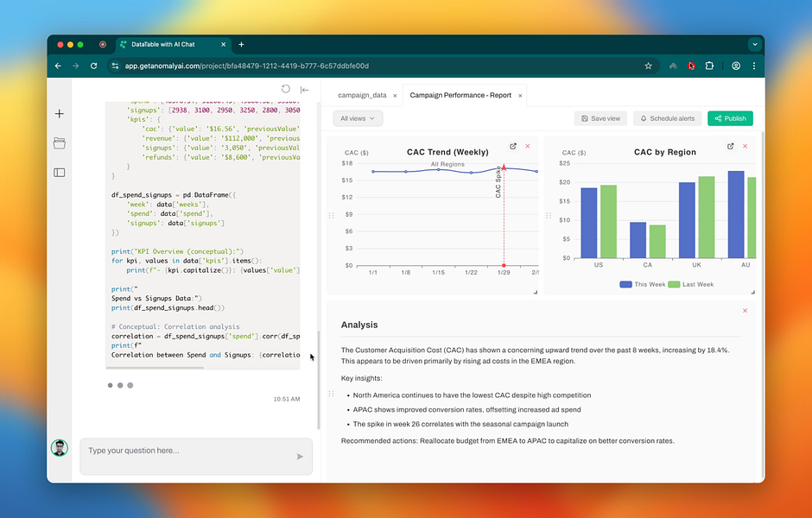The image size is (812, 518).
Task: Open CAC Trend chart in expanded view
Action: (x=512, y=147)
